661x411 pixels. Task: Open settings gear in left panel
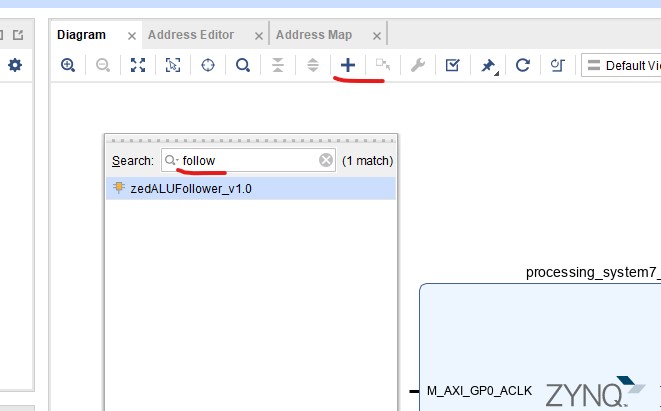pos(15,65)
